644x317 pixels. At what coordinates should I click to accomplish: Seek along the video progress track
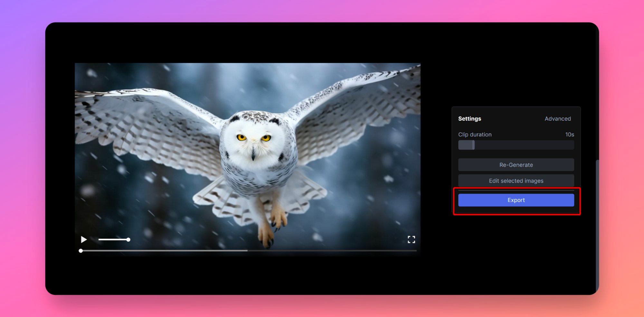pos(248,251)
